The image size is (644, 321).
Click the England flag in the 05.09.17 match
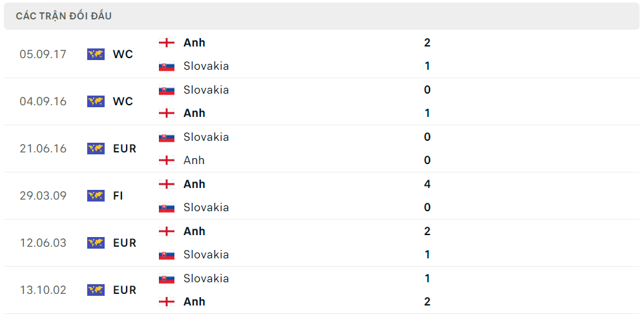coord(167,43)
